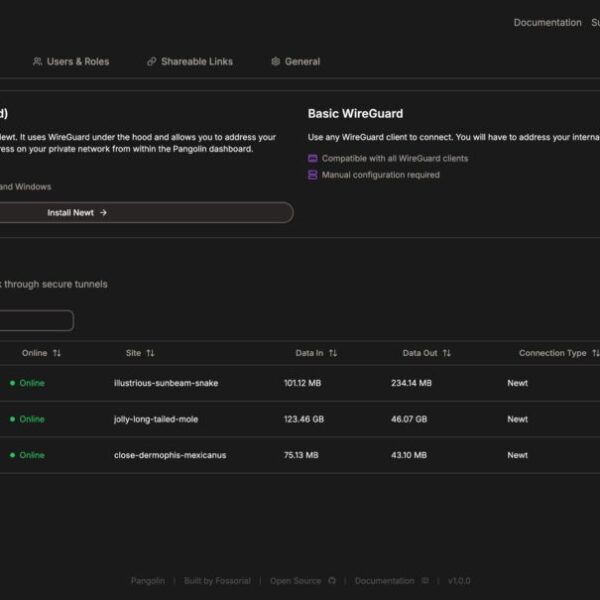Click Newt type for illustrious-sunbeam-snake

pos(517,383)
